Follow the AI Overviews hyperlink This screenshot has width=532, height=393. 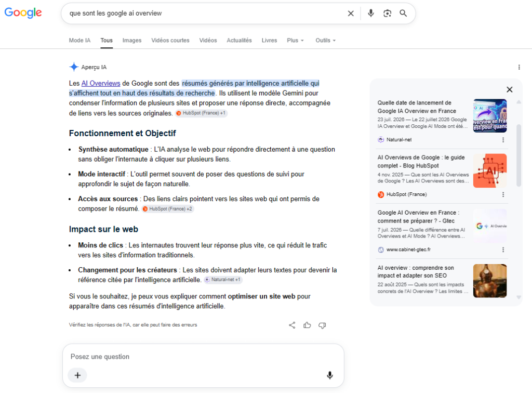pyautogui.click(x=101, y=84)
